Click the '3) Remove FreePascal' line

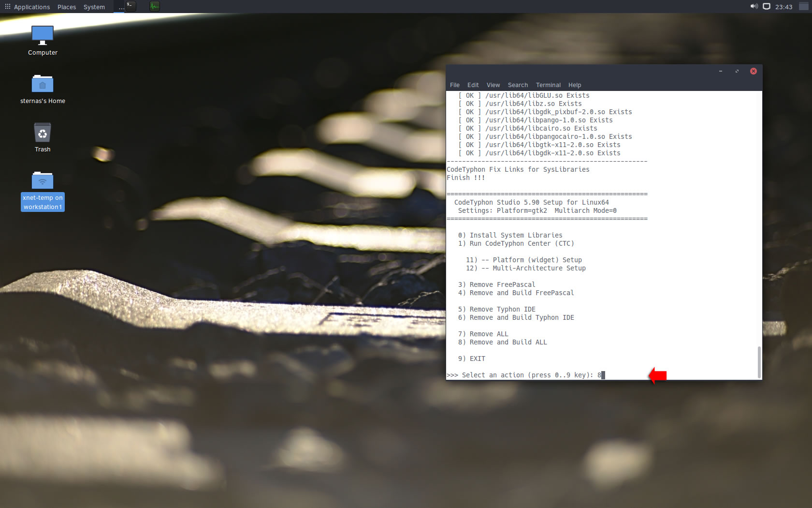(x=497, y=284)
